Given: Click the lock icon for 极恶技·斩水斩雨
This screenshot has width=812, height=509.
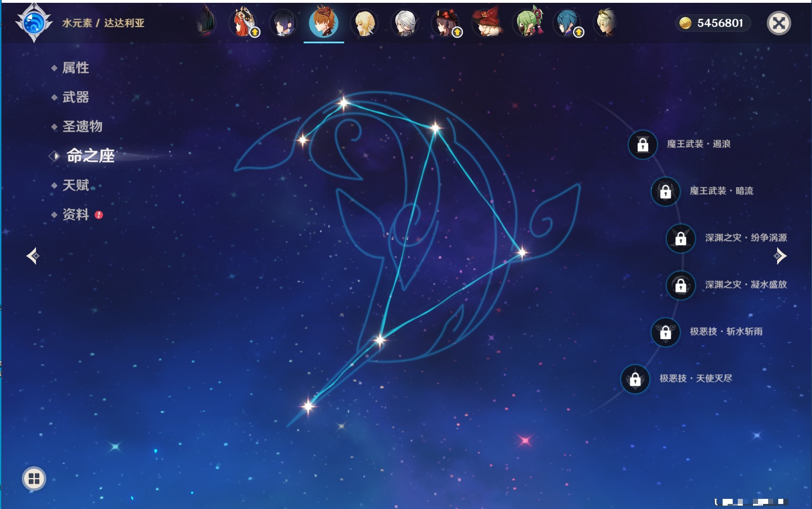Looking at the screenshot, I should [665, 332].
